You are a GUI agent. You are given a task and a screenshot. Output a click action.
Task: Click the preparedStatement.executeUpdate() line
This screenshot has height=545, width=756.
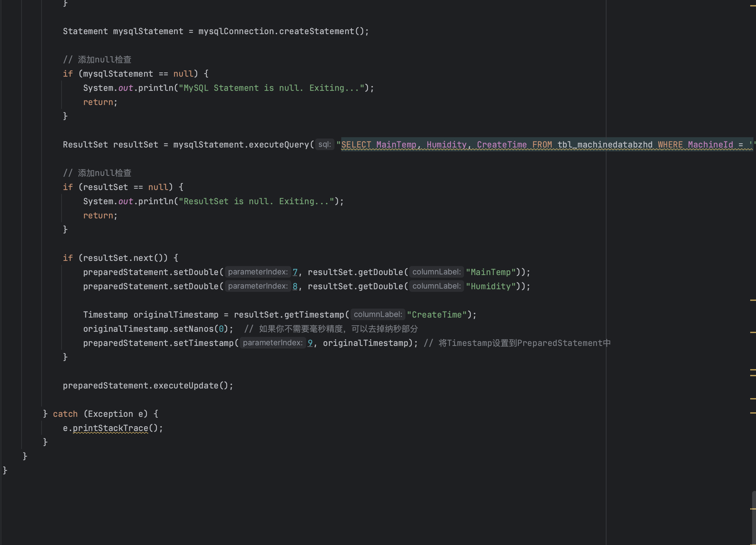point(148,386)
